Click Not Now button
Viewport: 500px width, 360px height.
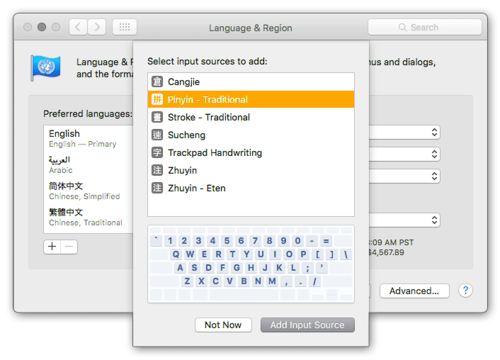click(x=223, y=325)
